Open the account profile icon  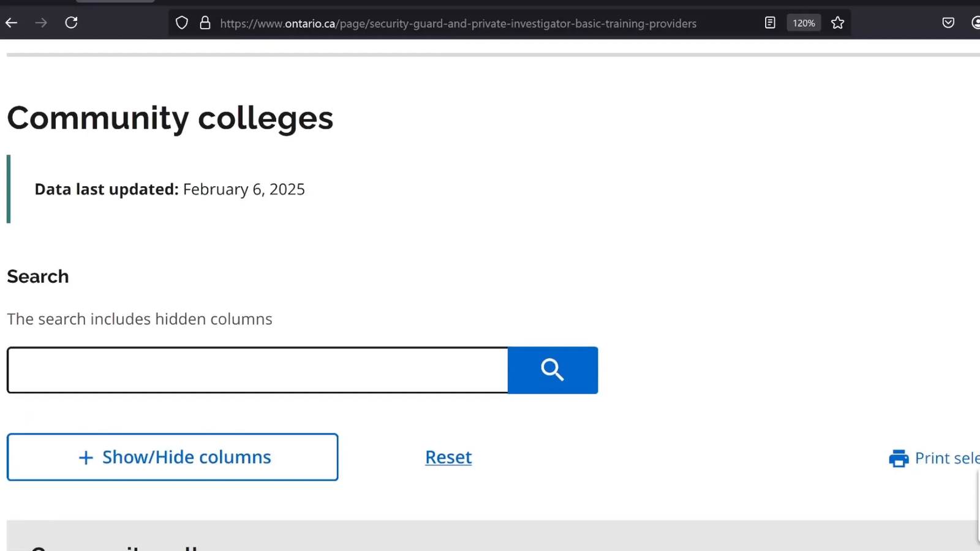point(975,23)
